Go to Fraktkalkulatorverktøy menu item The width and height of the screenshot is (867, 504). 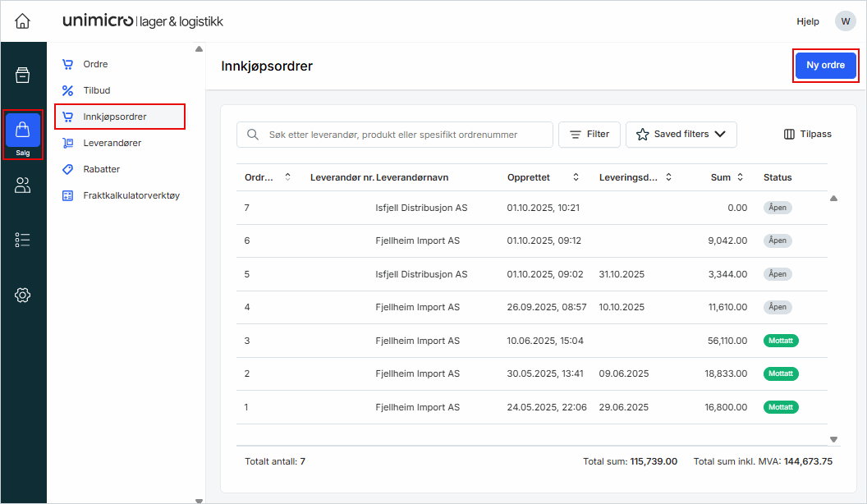(131, 195)
